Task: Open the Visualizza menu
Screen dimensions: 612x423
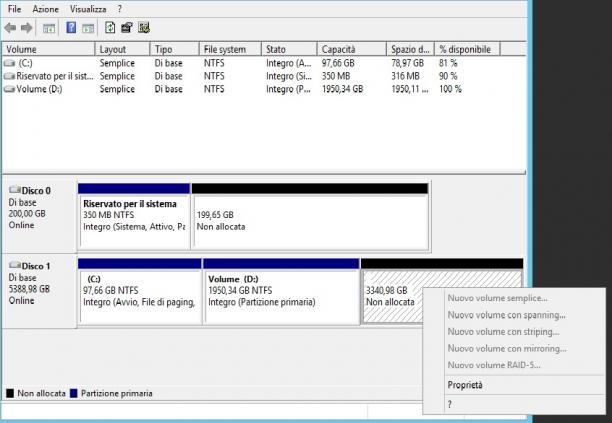Action: pos(88,9)
